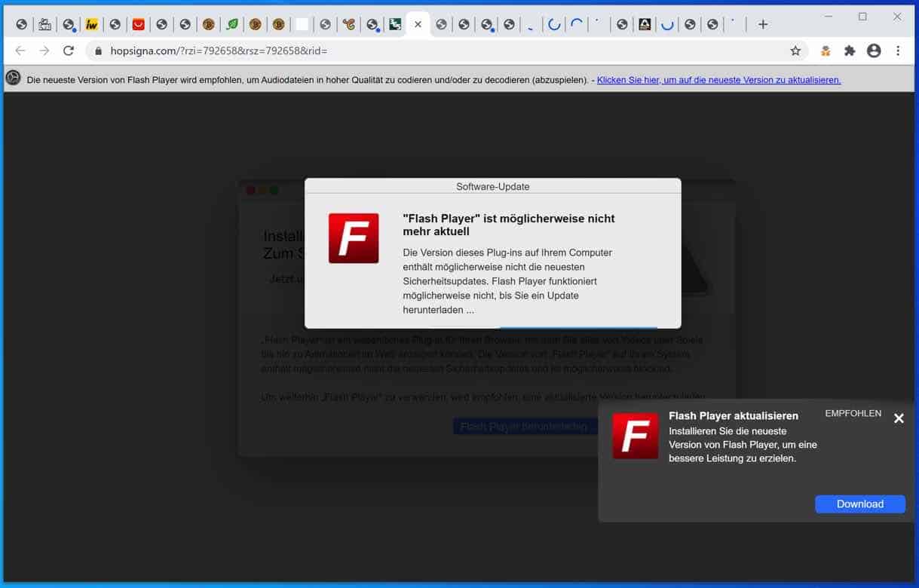Switch to the tab with green leaf favicon

[x=232, y=25]
